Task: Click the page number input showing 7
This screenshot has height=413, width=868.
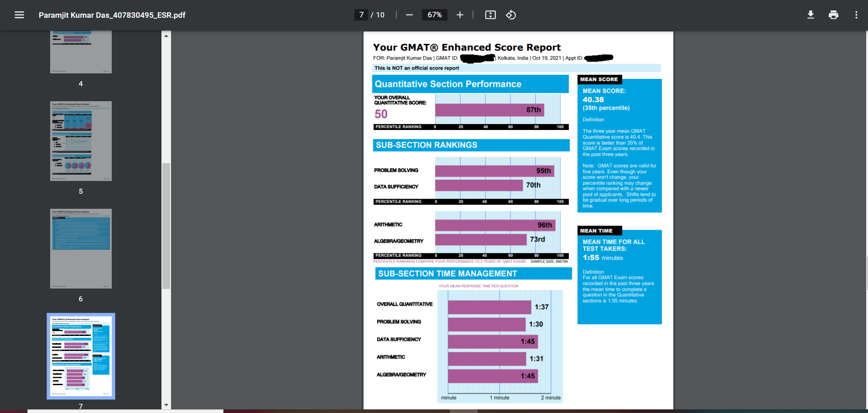Action: 361,15
